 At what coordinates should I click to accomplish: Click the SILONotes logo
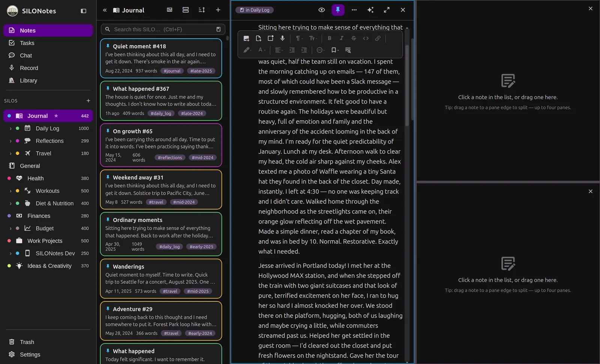click(12, 11)
